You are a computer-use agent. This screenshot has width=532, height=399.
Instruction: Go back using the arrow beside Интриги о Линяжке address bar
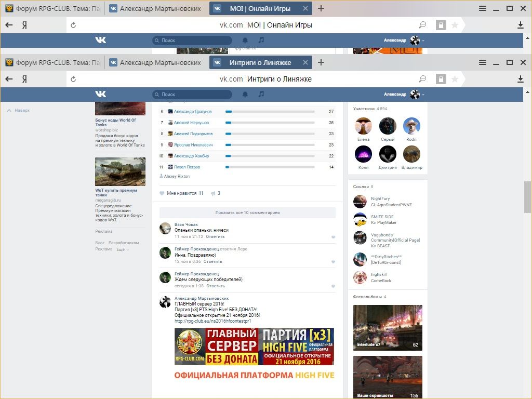click(x=9, y=79)
